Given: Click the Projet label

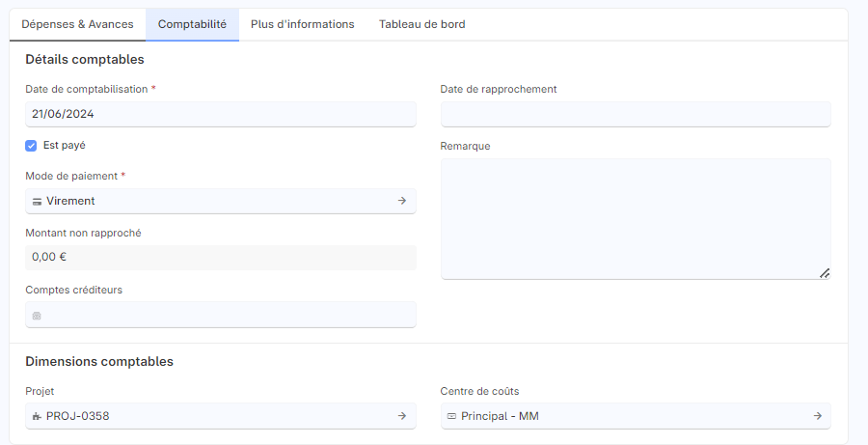Looking at the screenshot, I should point(40,391).
